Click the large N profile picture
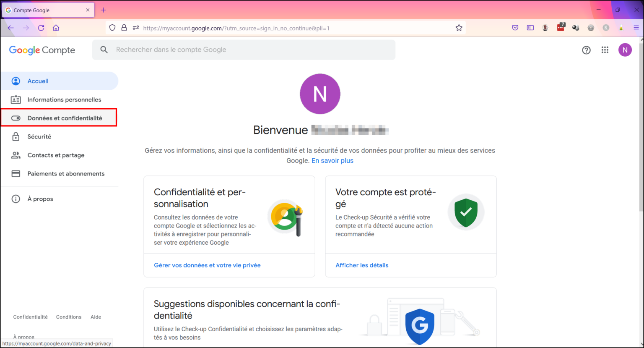The width and height of the screenshot is (644, 348). pyautogui.click(x=320, y=94)
